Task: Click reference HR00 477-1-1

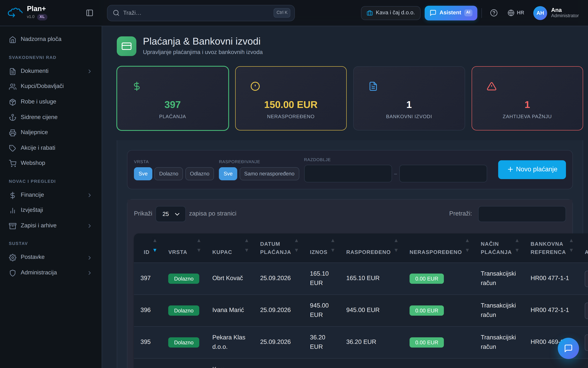Action: [550, 278]
